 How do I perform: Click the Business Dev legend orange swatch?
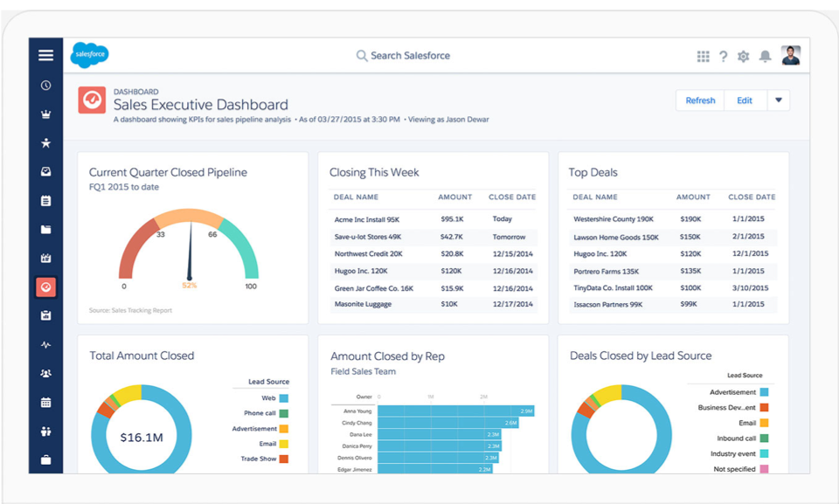(x=764, y=407)
